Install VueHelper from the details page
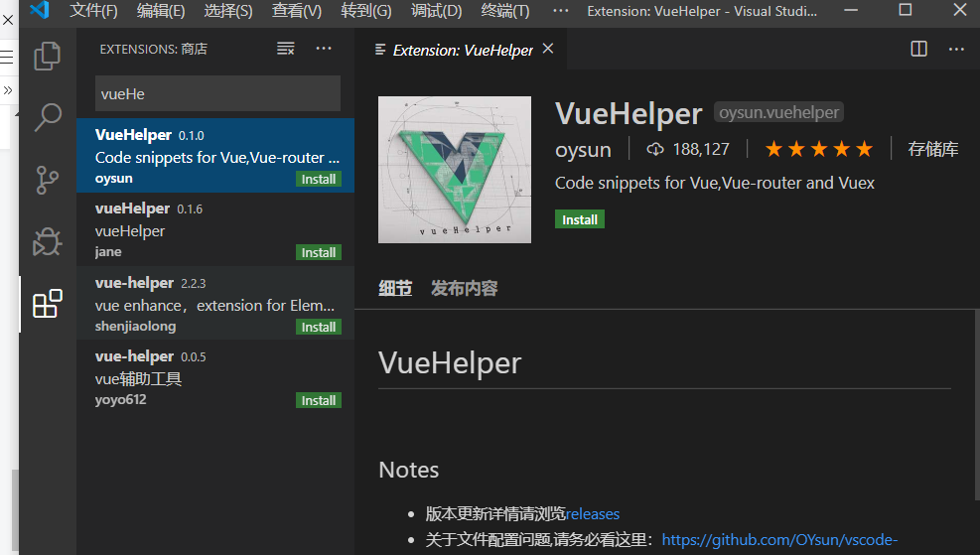The width and height of the screenshot is (980, 555). [x=580, y=219]
